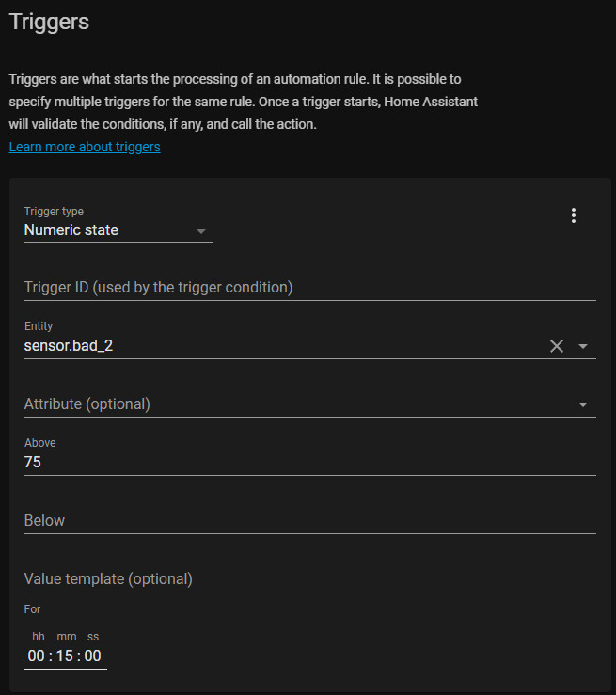Expand the Entity dropdown arrow
The height and width of the screenshot is (695, 616).
[583, 346]
